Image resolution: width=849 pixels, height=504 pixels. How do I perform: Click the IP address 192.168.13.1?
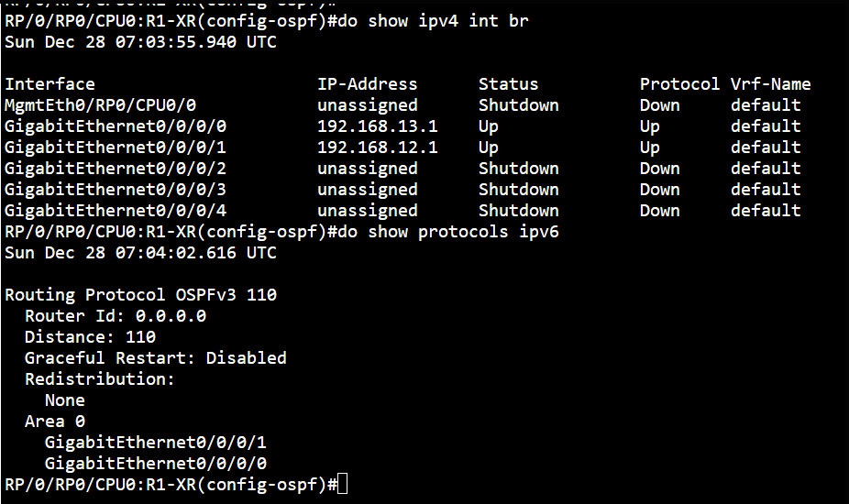pos(378,126)
